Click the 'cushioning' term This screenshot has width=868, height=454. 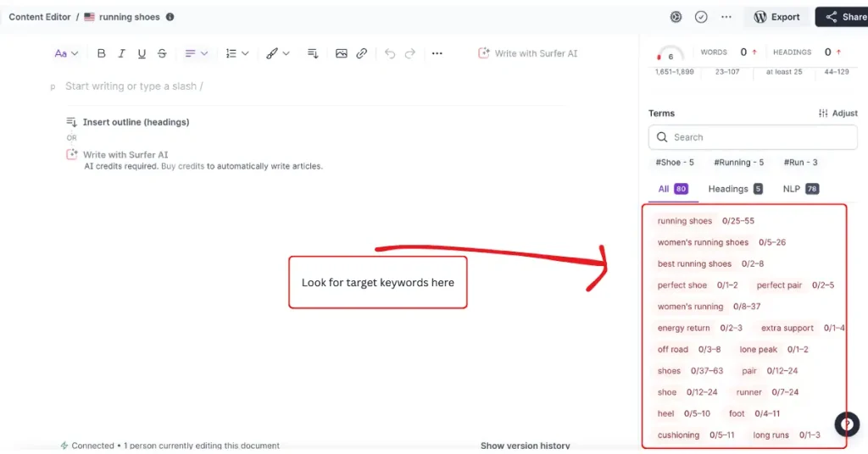tap(678, 435)
